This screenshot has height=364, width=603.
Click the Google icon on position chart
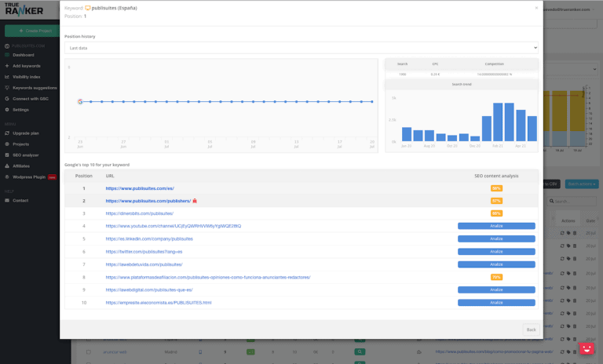pyautogui.click(x=80, y=102)
